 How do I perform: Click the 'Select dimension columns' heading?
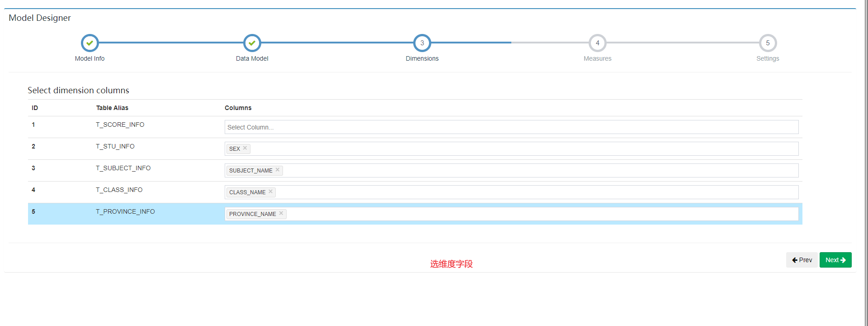pos(78,90)
